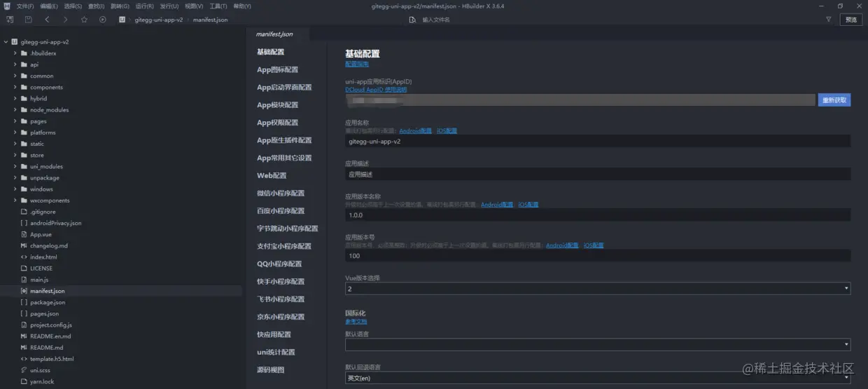Click the static folder icon

[24, 144]
